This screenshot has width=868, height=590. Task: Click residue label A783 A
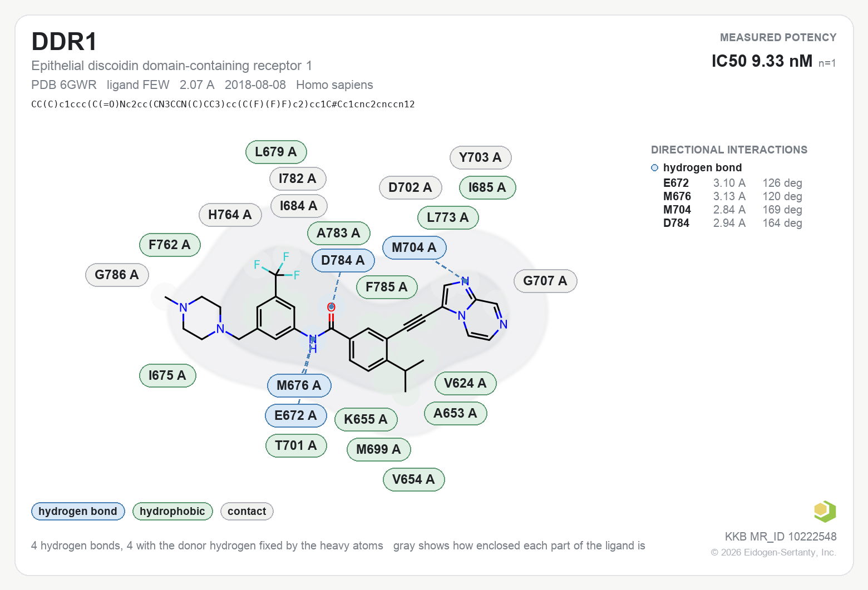338,233
